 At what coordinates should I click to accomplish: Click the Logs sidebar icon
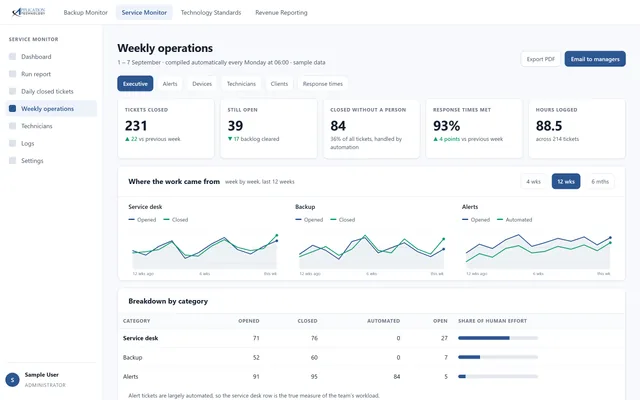click(x=13, y=143)
